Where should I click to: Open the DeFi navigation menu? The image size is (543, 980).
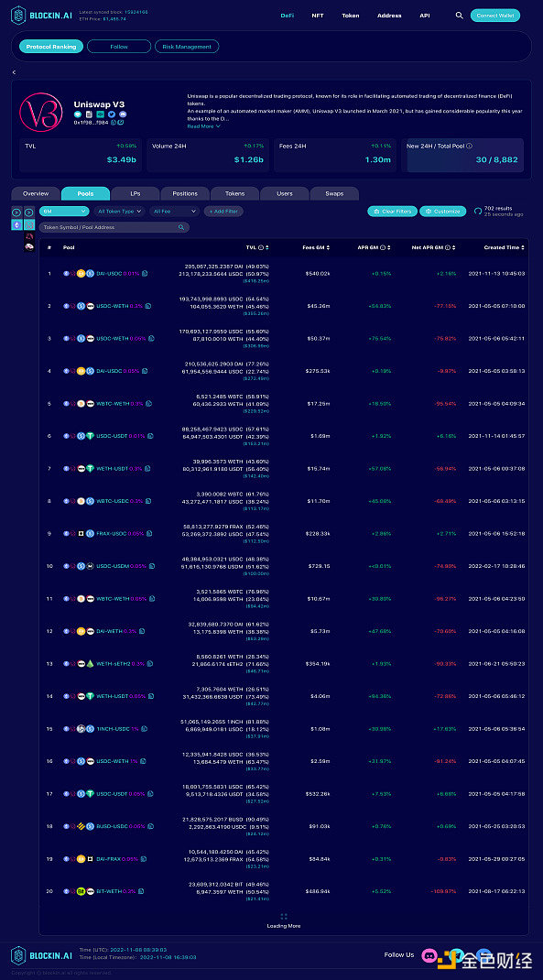288,16
